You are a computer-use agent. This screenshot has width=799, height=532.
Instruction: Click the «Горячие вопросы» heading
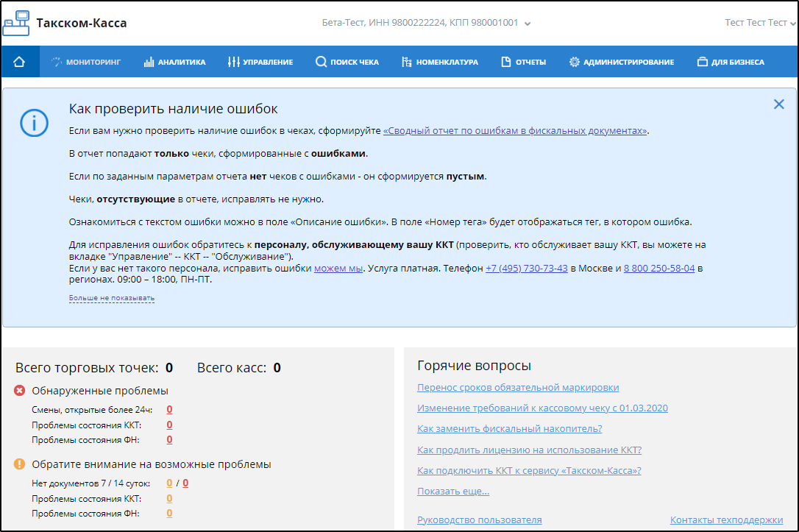(x=474, y=366)
